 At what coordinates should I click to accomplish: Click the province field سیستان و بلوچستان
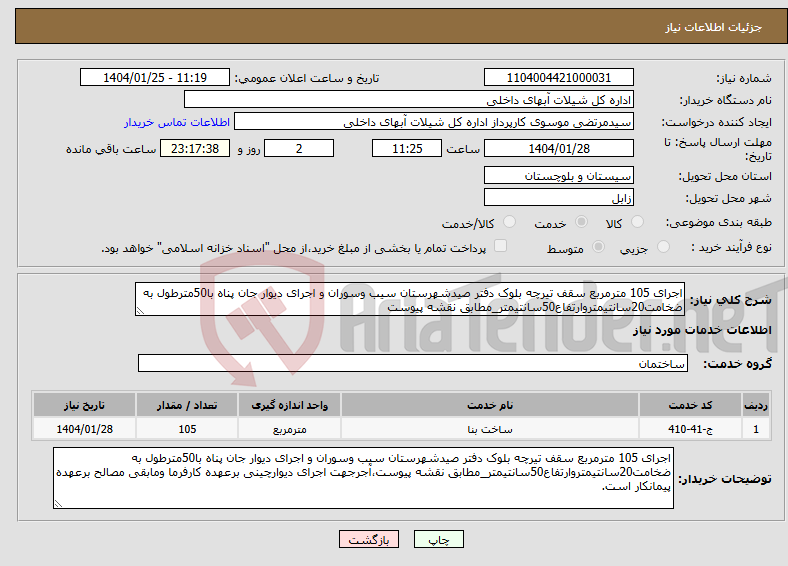(558, 175)
